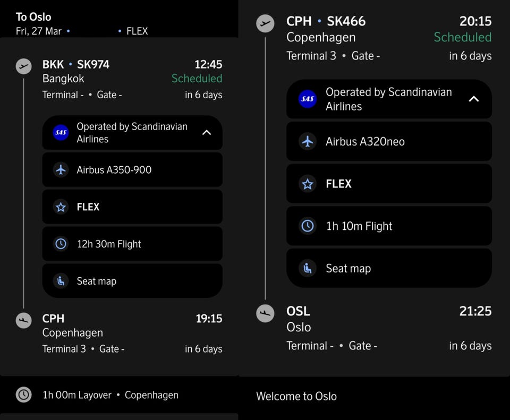Click arrival time 21:25
Image resolution: width=510 pixels, height=420 pixels.
pos(475,311)
